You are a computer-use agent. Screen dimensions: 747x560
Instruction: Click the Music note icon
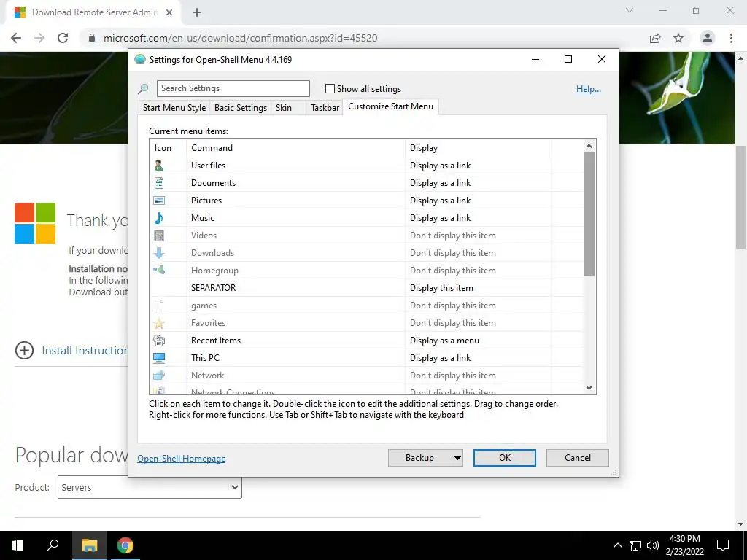pyautogui.click(x=159, y=217)
